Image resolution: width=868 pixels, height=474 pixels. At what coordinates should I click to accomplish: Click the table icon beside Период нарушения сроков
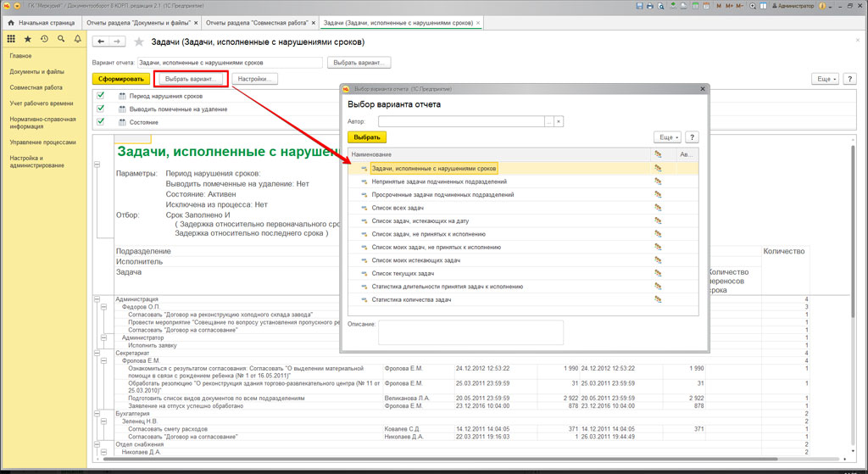coord(122,96)
